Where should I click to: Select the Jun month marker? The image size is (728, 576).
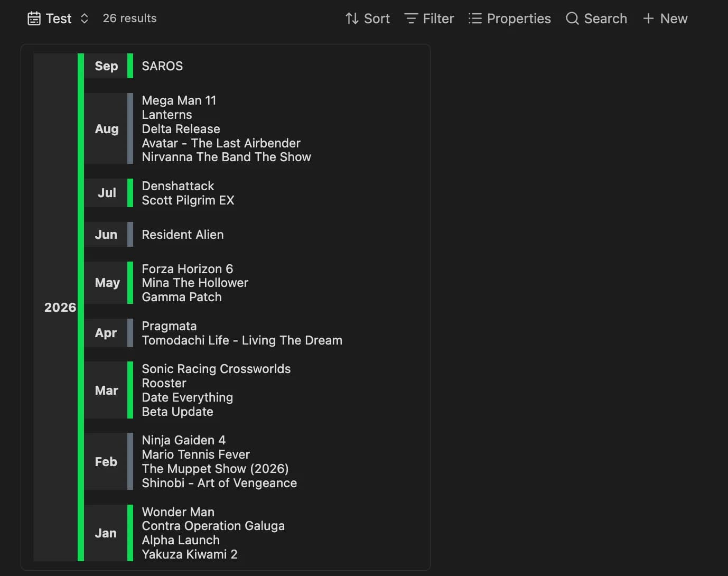[x=106, y=235]
